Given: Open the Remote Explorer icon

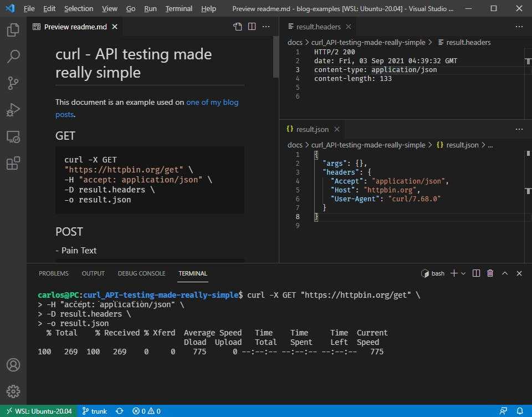Looking at the screenshot, I should point(13,136).
